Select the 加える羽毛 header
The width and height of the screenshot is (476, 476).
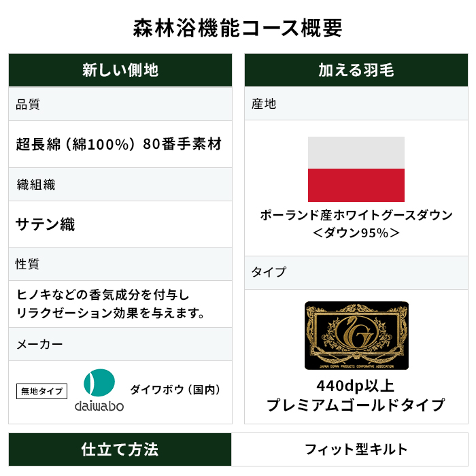click(356, 70)
